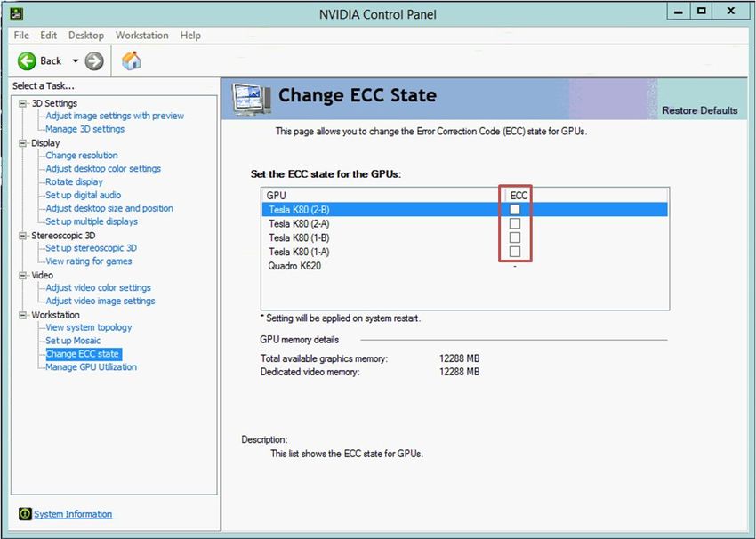Open View rating for games
The width and height of the screenshot is (756, 539).
pos(89,261)
